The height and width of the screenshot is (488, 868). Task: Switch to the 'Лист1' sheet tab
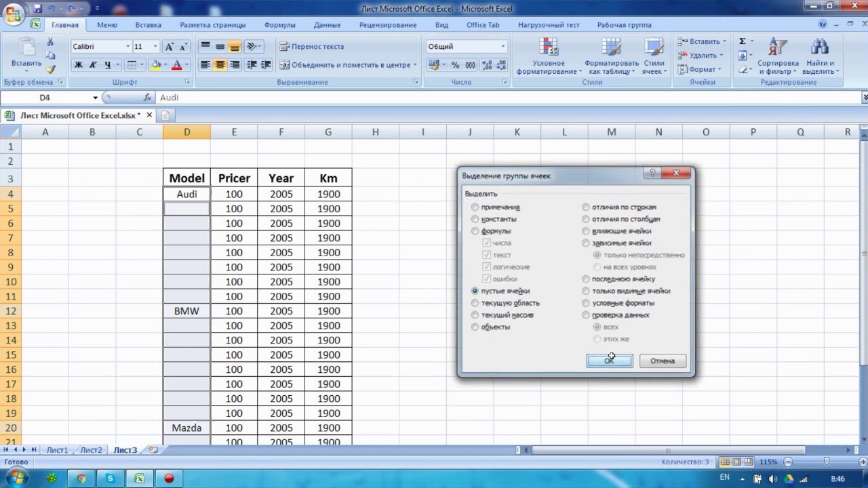click(x=57, y=450)
